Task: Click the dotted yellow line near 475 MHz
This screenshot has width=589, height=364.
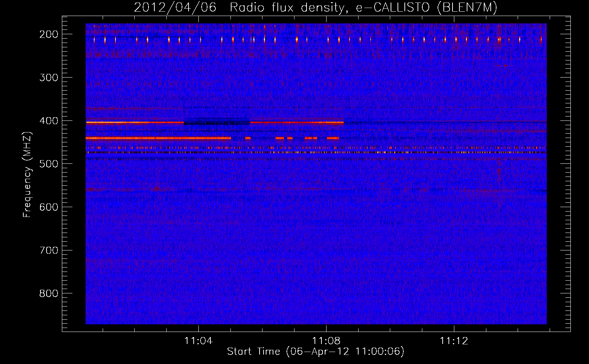Action: tap(316, 153)
